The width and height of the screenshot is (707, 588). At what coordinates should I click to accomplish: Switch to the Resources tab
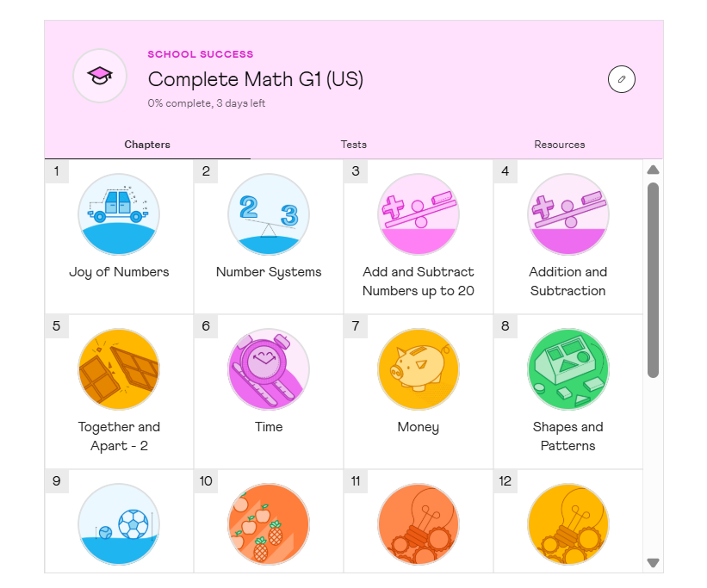[560, 145]
